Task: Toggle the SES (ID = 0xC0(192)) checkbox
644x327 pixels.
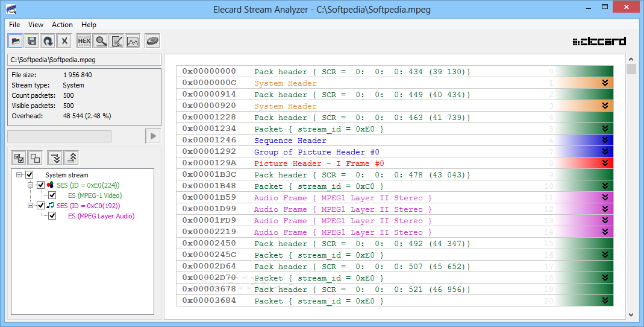Action: pyautogui.click(x=40, y=205)
